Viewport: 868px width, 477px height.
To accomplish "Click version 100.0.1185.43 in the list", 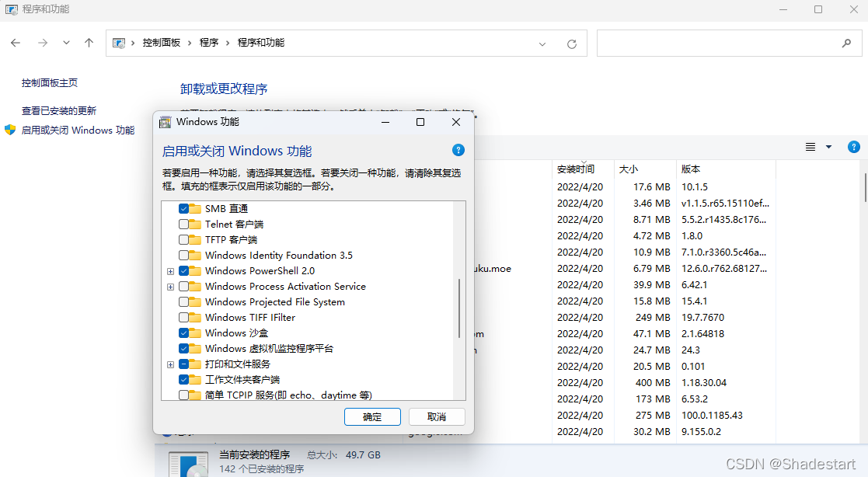I will pyautogui.click(x=712, y=415).
